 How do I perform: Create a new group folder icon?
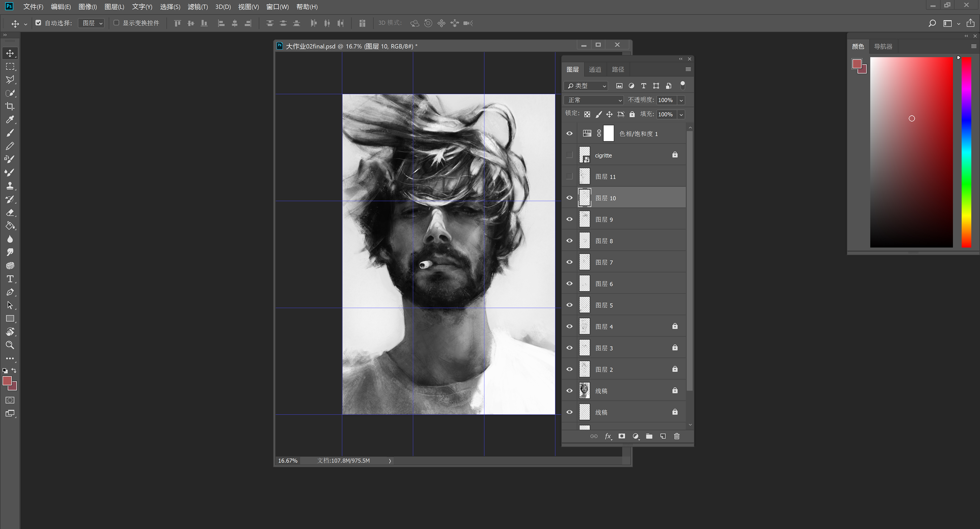(x=649, y=436)
